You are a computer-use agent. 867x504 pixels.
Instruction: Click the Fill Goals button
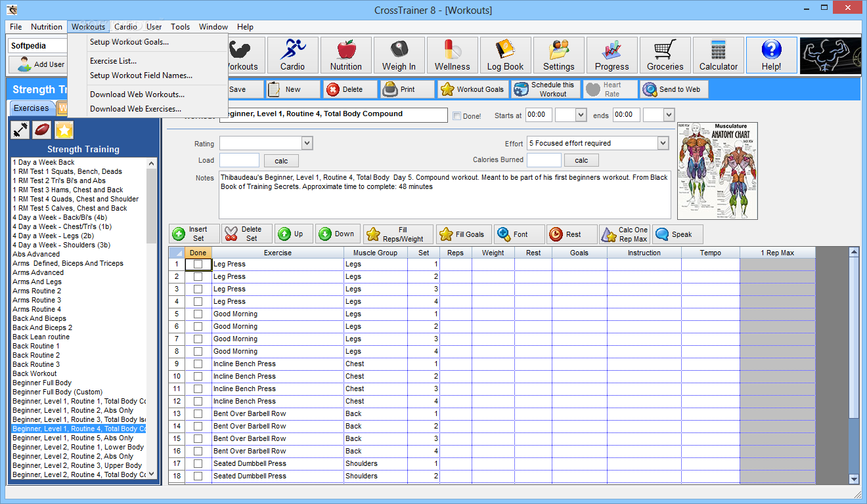tap(464, 234)
